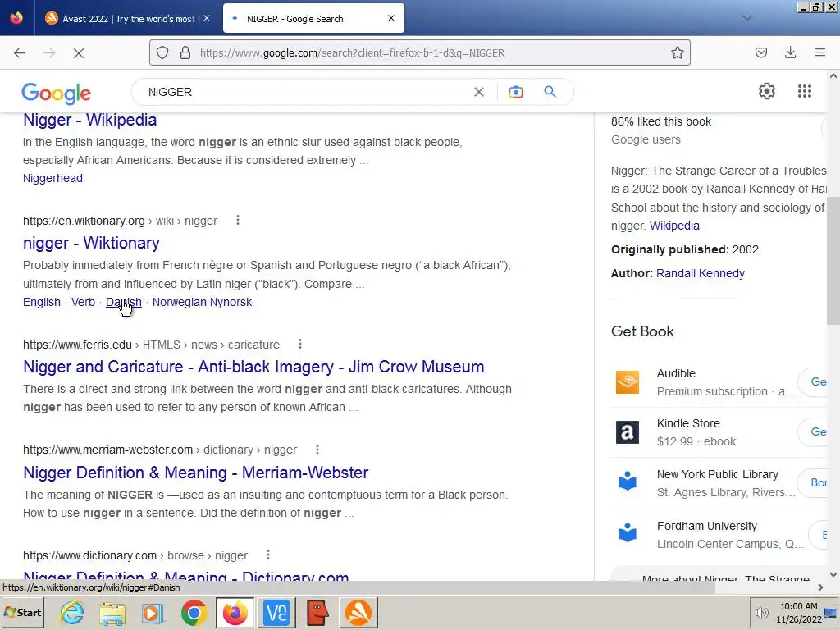
Task: Save page to Pocket
Action: pyautogui.click(x=760, y=52)
